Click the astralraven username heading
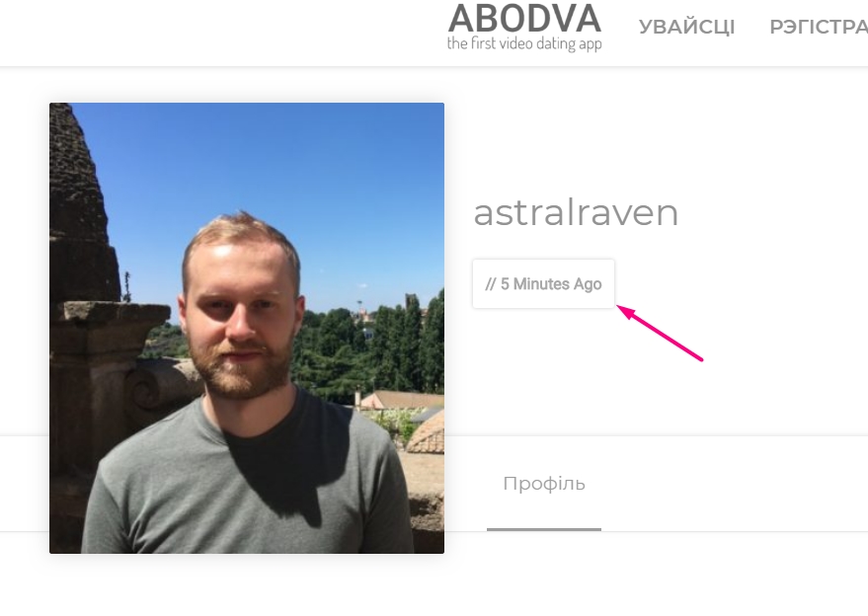The image size is (868, 616). (576, 213)
